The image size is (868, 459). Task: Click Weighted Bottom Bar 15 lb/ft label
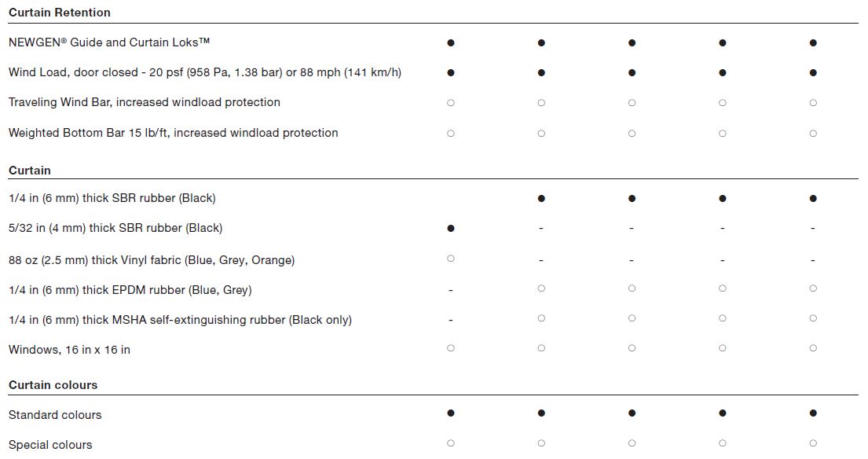(174, 133)
